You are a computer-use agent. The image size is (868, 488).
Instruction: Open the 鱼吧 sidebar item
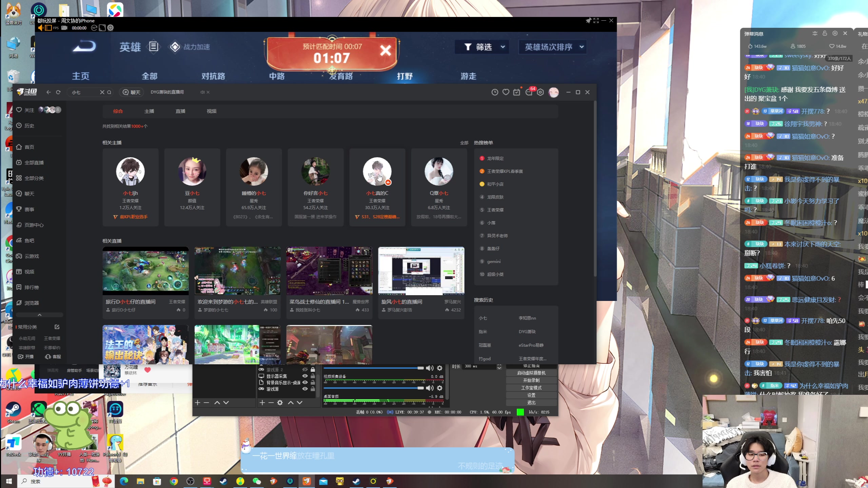(29, 241)
